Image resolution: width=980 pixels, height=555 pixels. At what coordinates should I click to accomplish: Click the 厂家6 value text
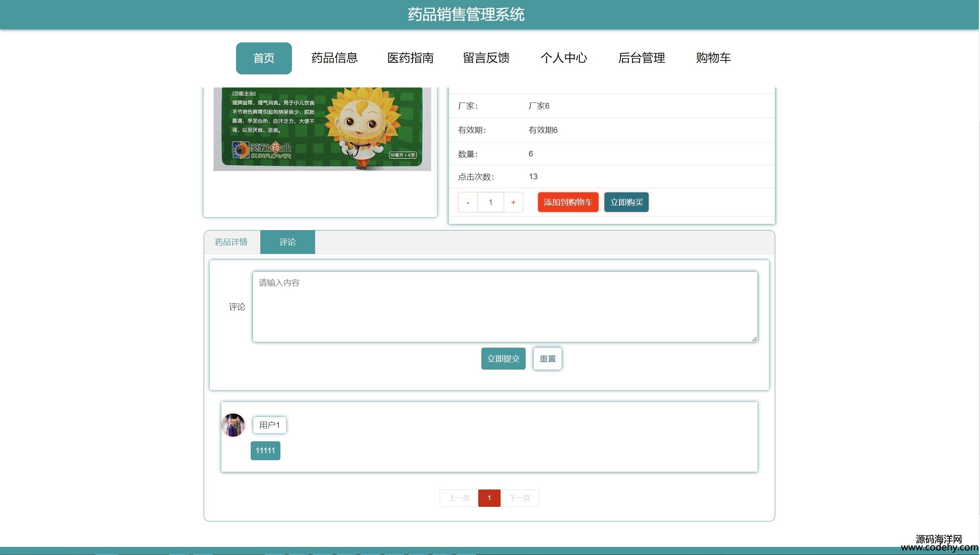(539, 106)
